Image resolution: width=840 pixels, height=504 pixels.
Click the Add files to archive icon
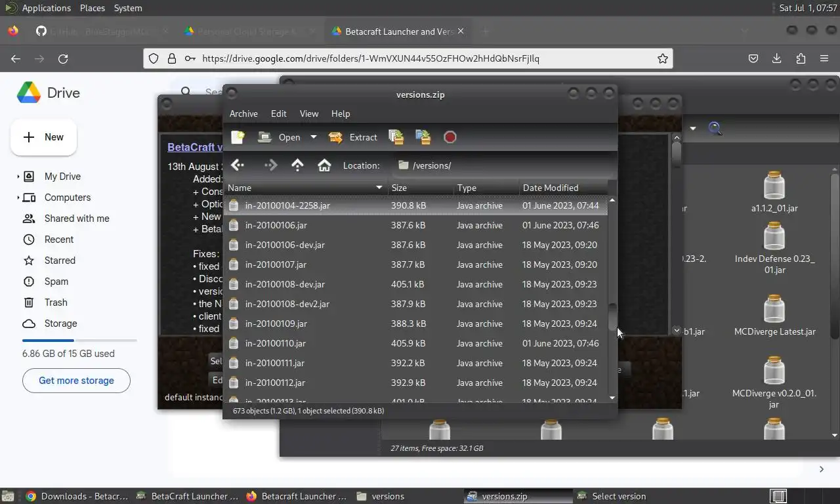[396, 137]
